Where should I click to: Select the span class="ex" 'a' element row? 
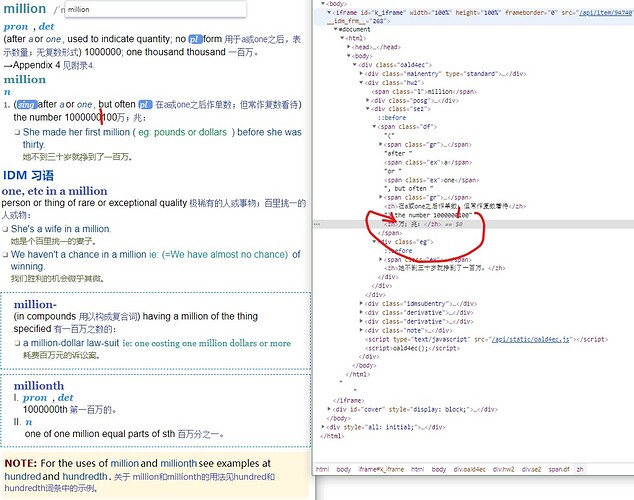[x=428, y=162]
